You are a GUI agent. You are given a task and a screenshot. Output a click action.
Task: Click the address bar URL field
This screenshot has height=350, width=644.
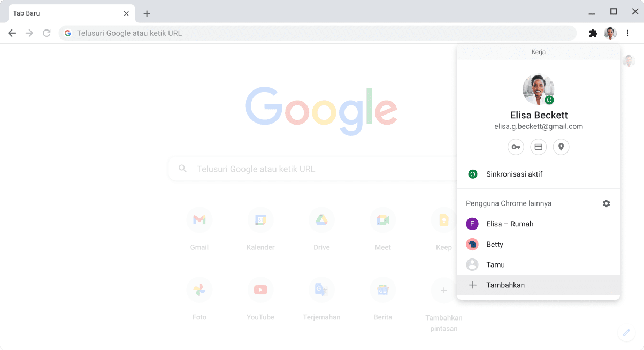pyautogui.click(x=321, y=33)
